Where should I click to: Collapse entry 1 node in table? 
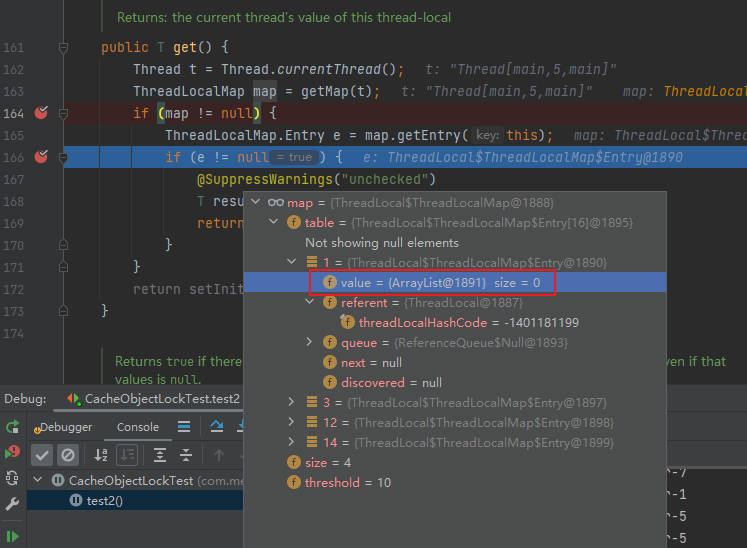click(292, 262)
